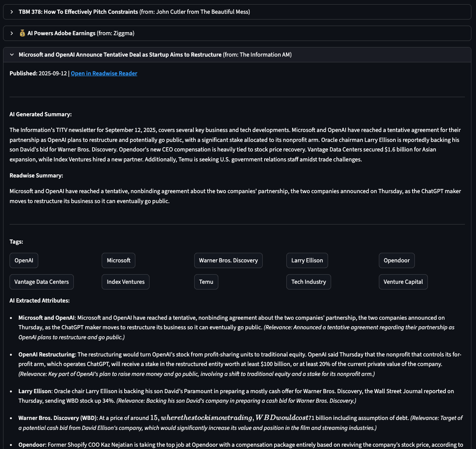The width and height of the screenshot is (476, 449).
Task: Select the Warner Bros. Discovery tag
Action: coord(228,260)
